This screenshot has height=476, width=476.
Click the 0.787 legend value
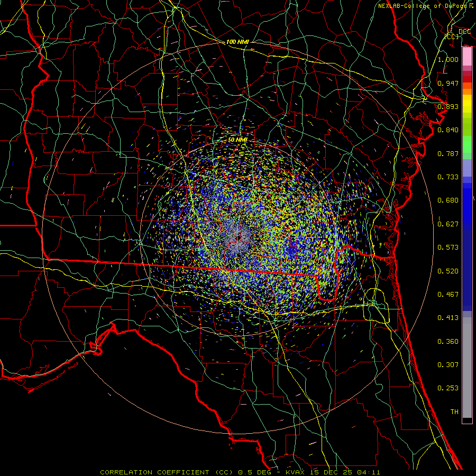click(448, 153)
